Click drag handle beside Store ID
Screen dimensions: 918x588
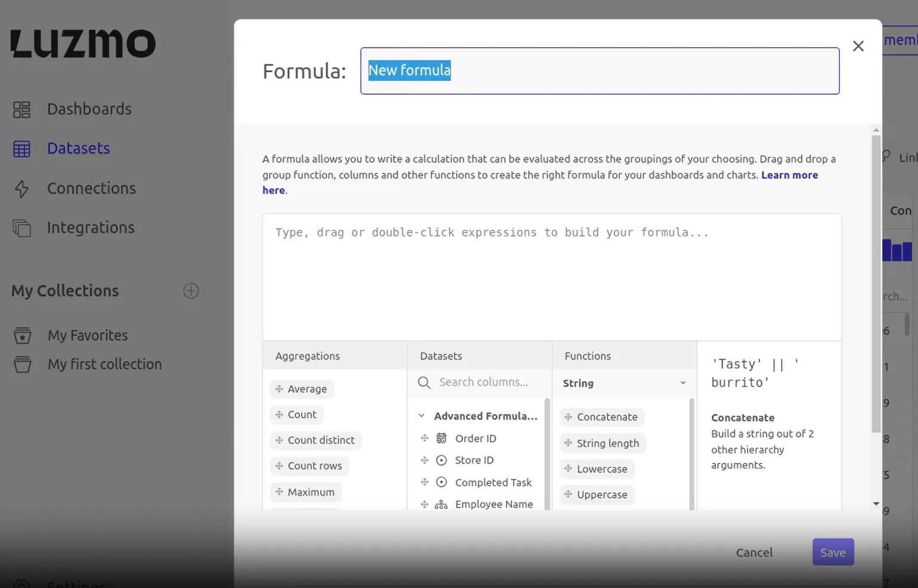[x=424, y=460]
